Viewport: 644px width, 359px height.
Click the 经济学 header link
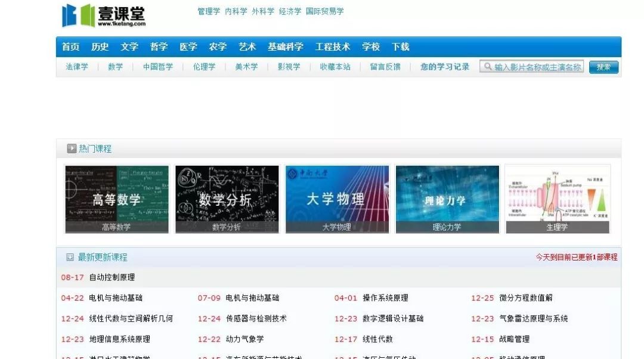coord(287,10)
